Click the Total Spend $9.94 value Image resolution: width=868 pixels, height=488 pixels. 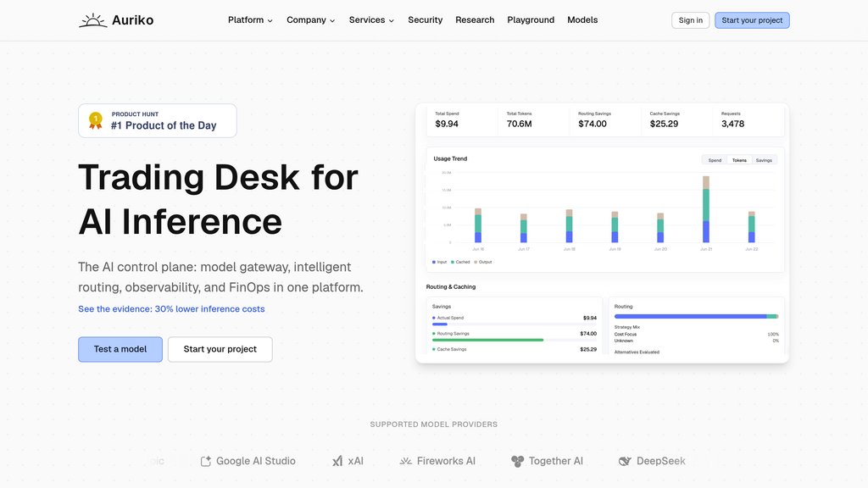447,124
